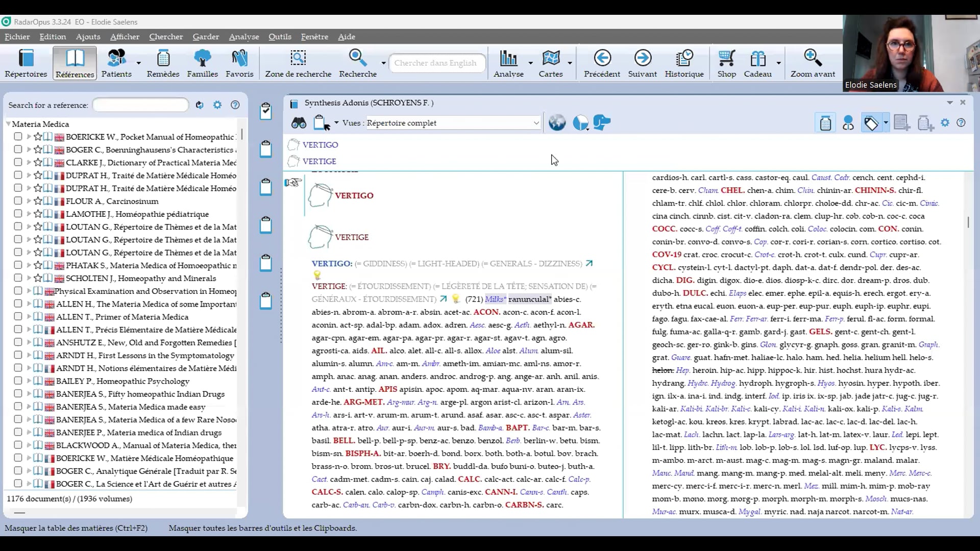The image size is (980, 551).
Task: Click the red VERTIGO chapter heading
Action: click(x=354, y=196)
